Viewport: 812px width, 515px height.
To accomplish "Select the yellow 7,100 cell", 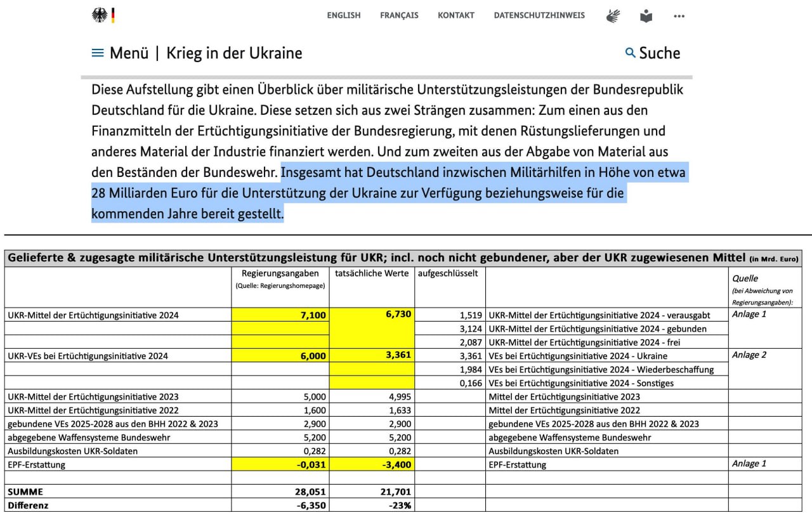I will [x=280, y=315].
